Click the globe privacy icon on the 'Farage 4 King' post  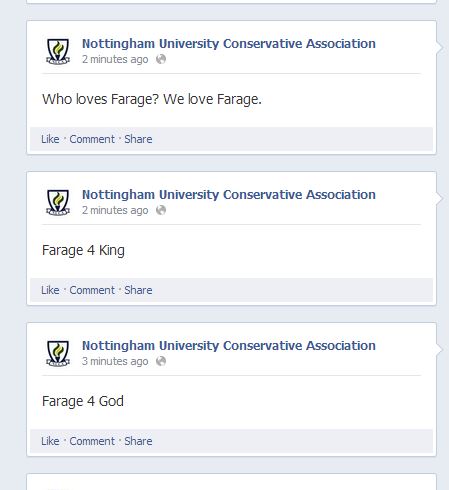click(161, 210)
